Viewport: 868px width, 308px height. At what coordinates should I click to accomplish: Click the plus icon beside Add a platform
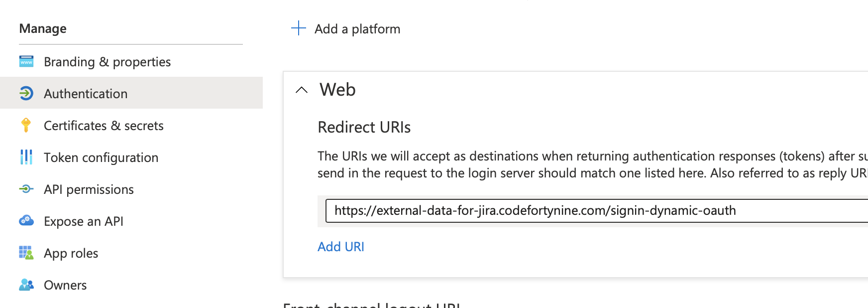(x=298, y=28)
